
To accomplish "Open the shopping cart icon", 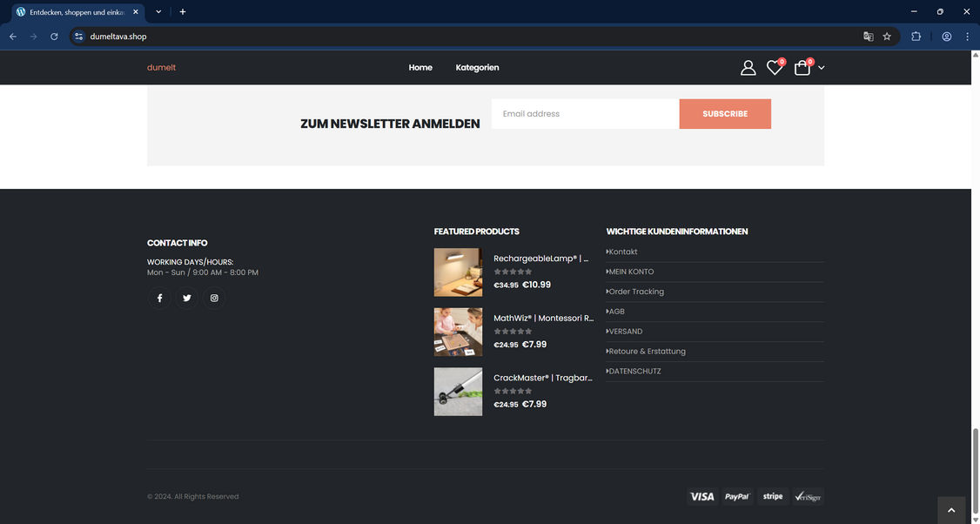I will coord(802,67).
